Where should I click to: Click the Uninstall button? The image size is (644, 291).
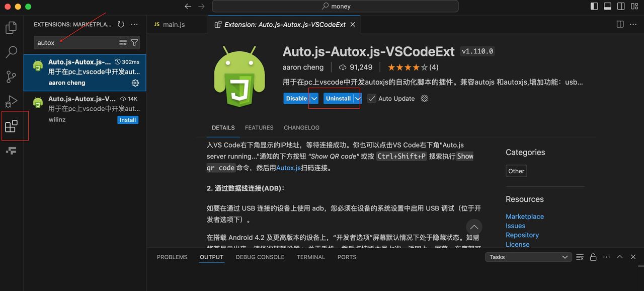(338, 99)
